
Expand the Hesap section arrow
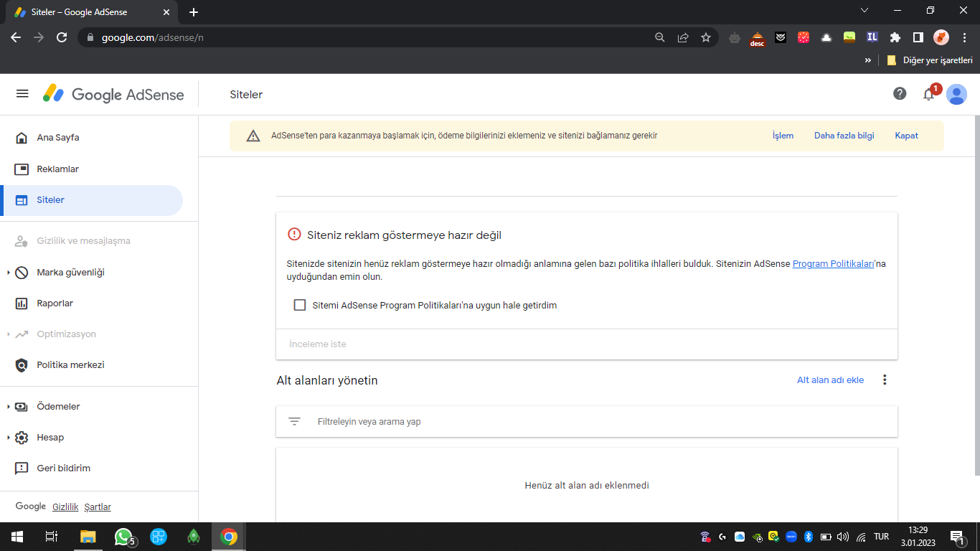8,438
